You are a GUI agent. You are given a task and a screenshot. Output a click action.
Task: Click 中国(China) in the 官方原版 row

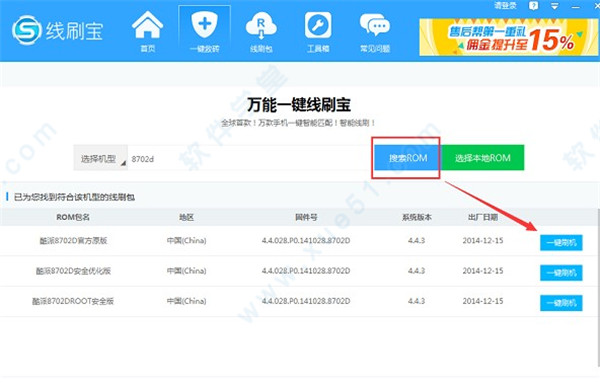[186, 241]
